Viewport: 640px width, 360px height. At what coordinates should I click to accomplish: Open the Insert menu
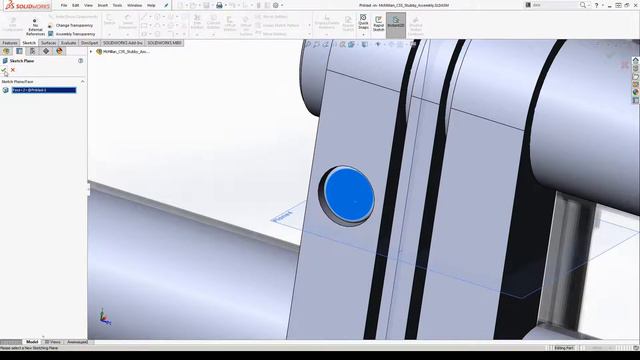(103, 5)
